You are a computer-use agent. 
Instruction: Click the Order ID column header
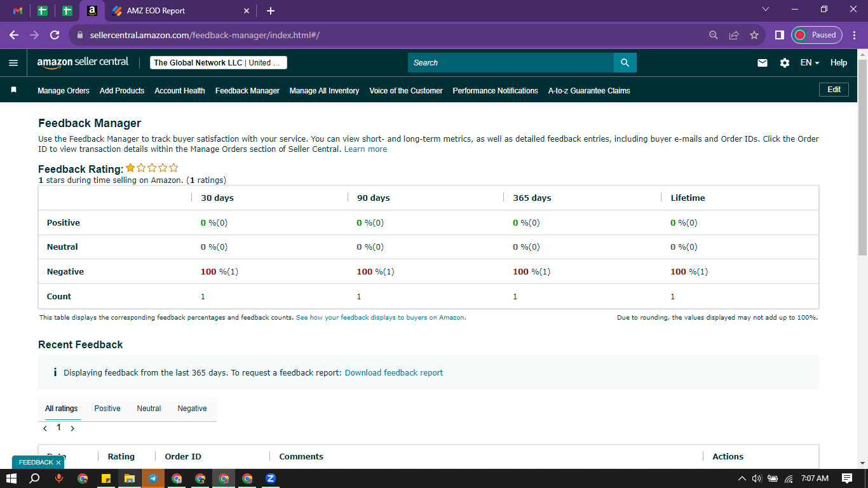183,457
